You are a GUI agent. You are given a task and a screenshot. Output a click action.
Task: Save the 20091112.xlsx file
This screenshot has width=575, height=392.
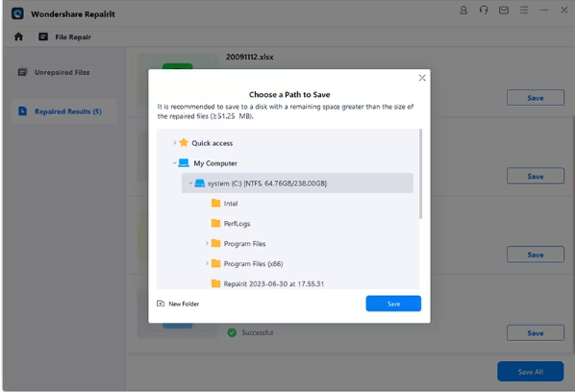[x=536, y=98]
